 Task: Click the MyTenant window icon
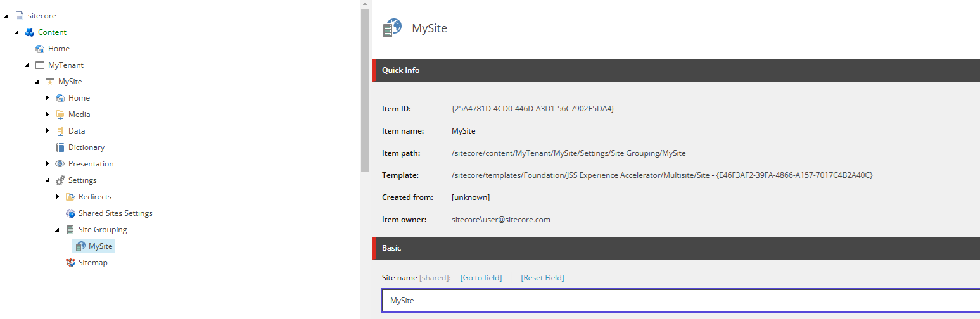pyautogui.click(x=40, y=65)
